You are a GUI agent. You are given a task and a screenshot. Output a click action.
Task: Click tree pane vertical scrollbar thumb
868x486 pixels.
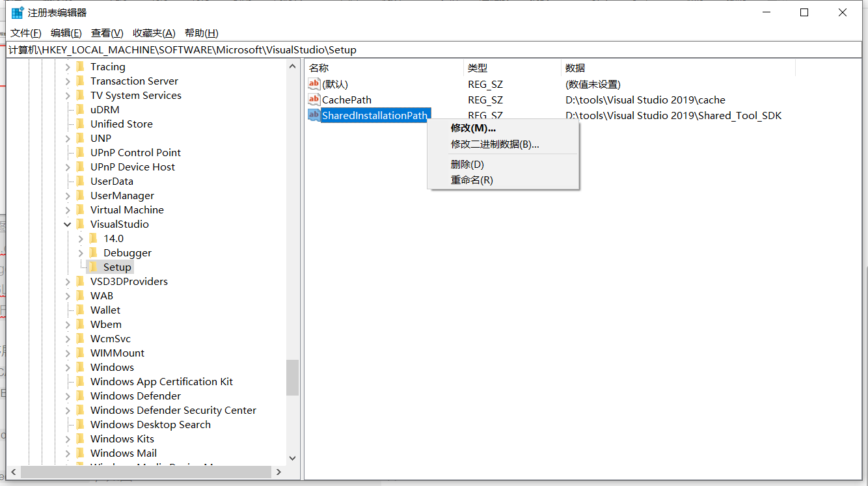(x=292, y=377)
